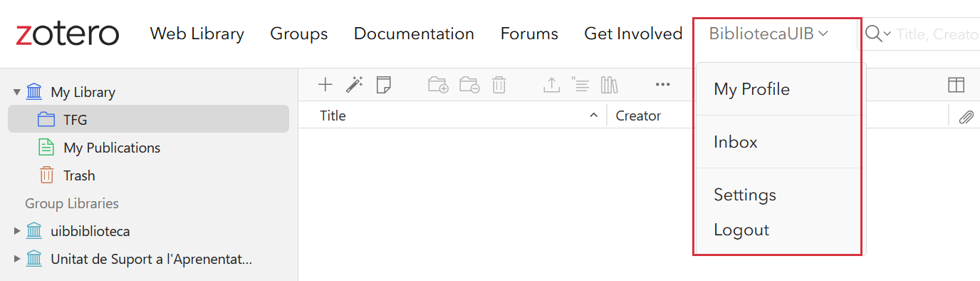Open Web Library page
This screenshot has width=980, height=281.
click(197, 34)
